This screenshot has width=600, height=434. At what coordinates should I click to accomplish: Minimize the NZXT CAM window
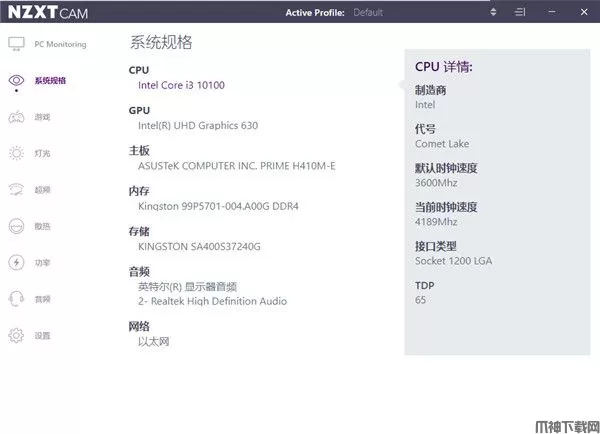(x=552, y=12)
